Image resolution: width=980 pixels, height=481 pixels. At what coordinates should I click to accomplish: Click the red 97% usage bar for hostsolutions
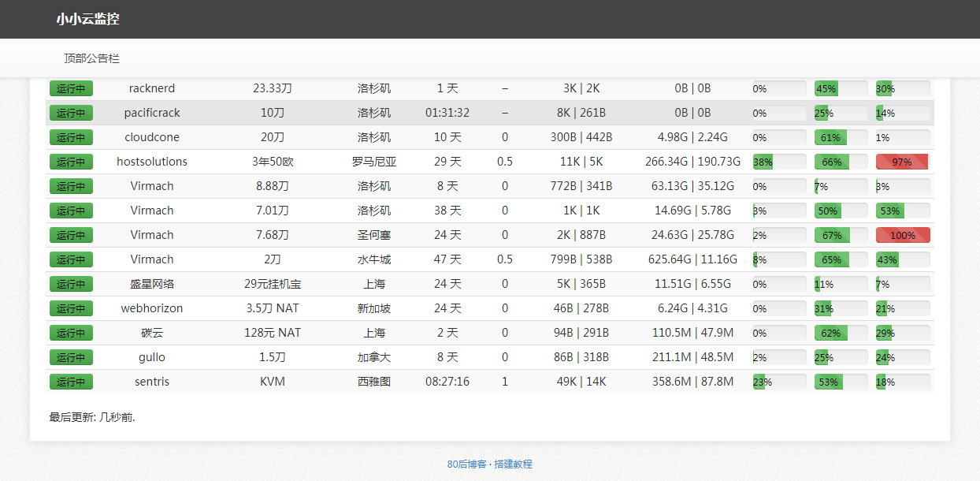(902, 162)
